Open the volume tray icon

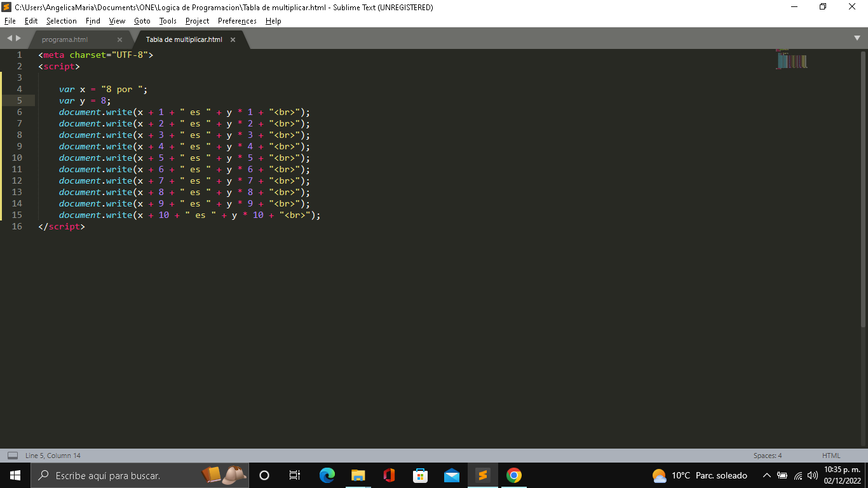[x=813, y=475]
